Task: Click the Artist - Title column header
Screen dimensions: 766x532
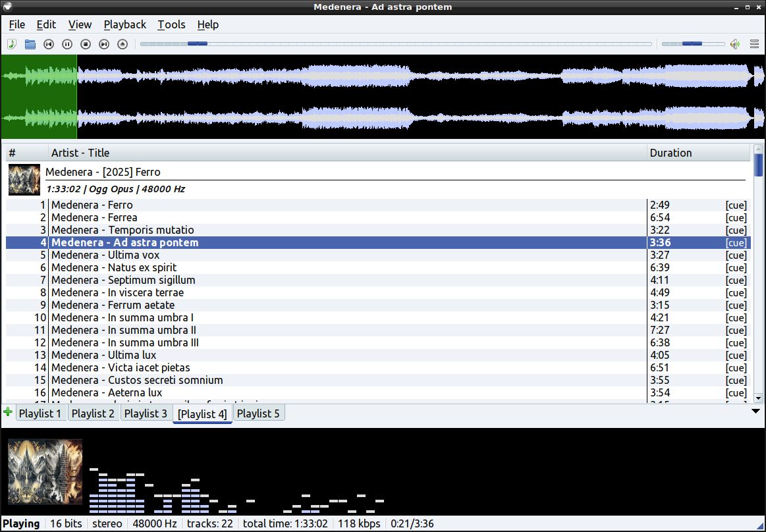Action: [x=80, y=153]
